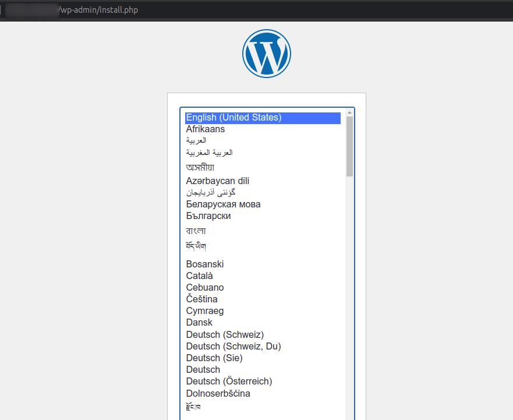
Task: Select Български language option
Action: (x=263, y=216)
